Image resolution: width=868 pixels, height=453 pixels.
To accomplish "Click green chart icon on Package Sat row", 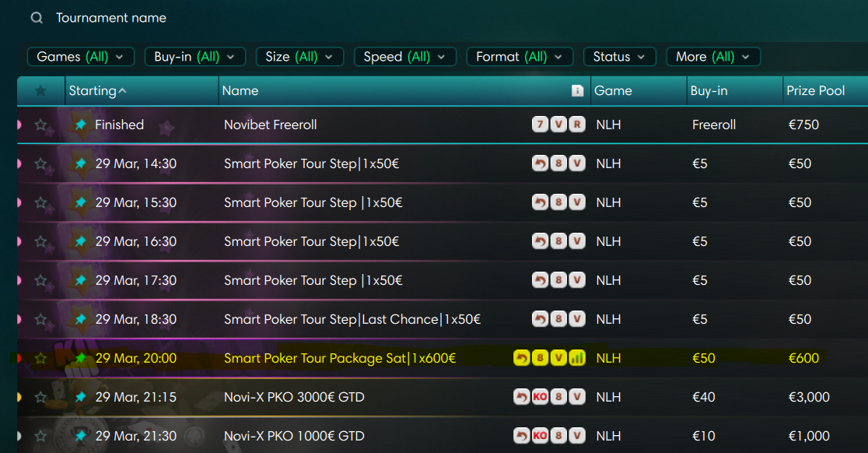I will point(577,358).
